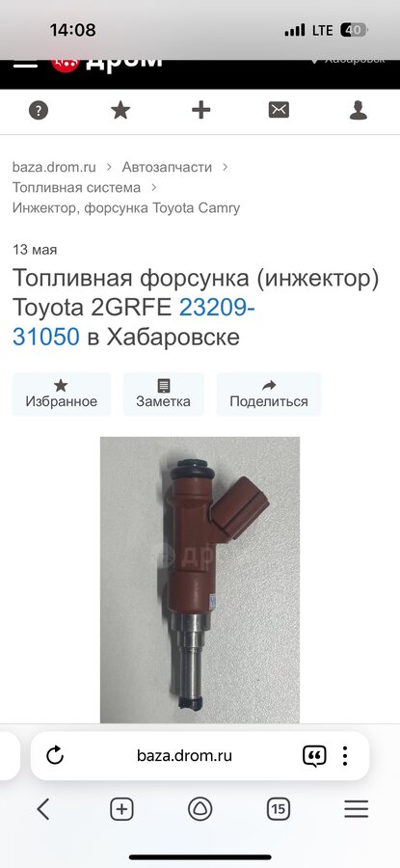Open the help question mark icon
Screen dimensions: 400x868
(x=39, y=111)
